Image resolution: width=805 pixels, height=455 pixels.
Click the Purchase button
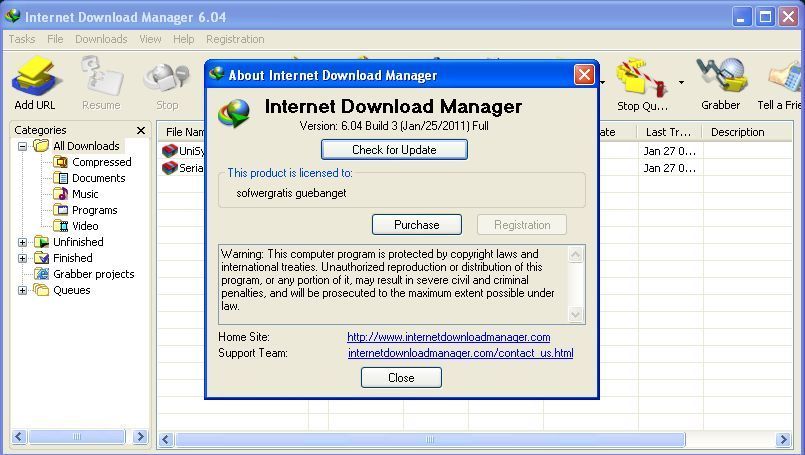point(417,225)
